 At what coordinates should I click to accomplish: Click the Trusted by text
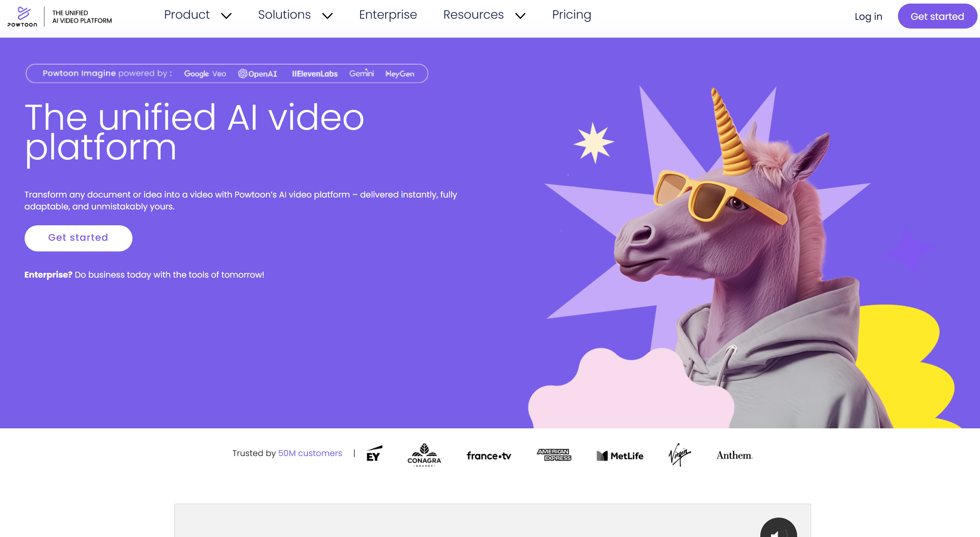[254, 453]
